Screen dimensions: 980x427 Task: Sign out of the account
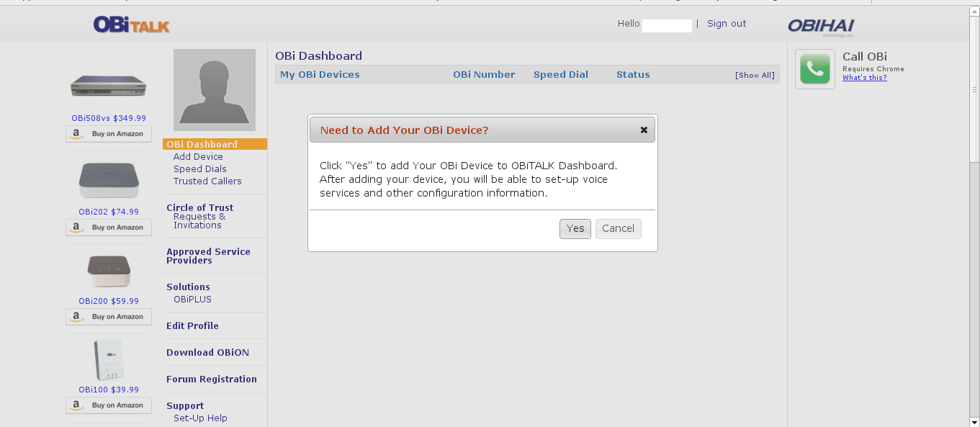pos(727,24)
